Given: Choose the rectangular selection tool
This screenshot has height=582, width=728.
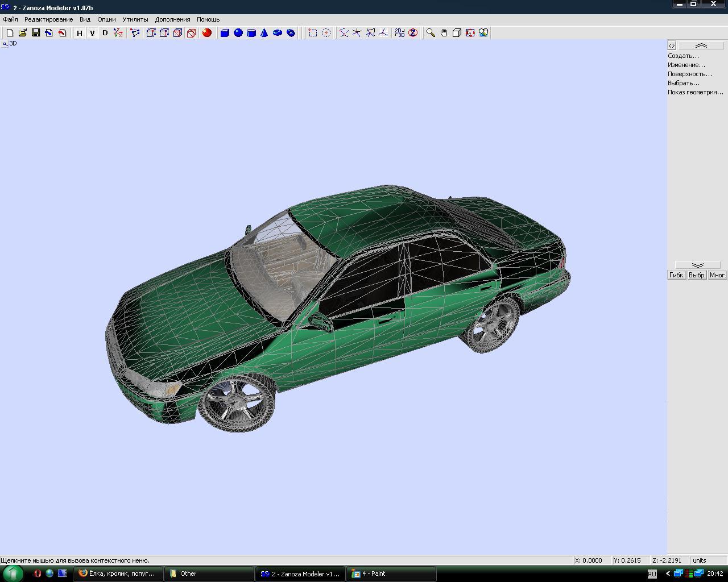Looking at the screenshot, I should 313,33.
